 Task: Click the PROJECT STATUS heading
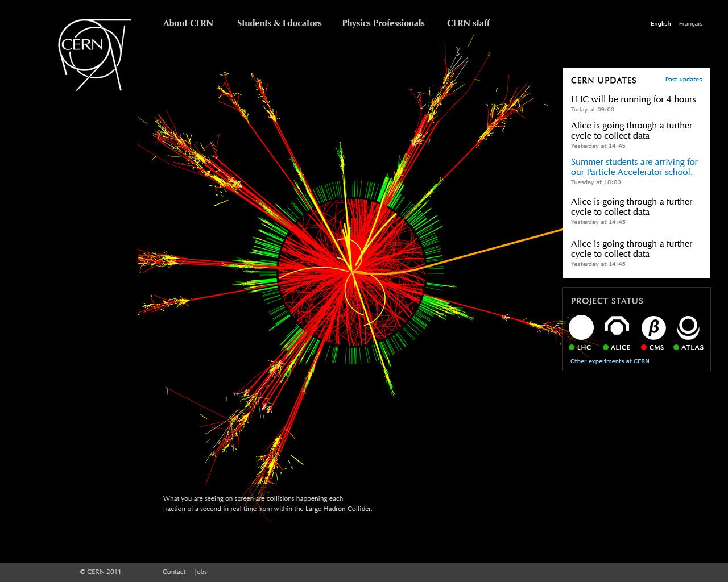[x=607, y=301]
